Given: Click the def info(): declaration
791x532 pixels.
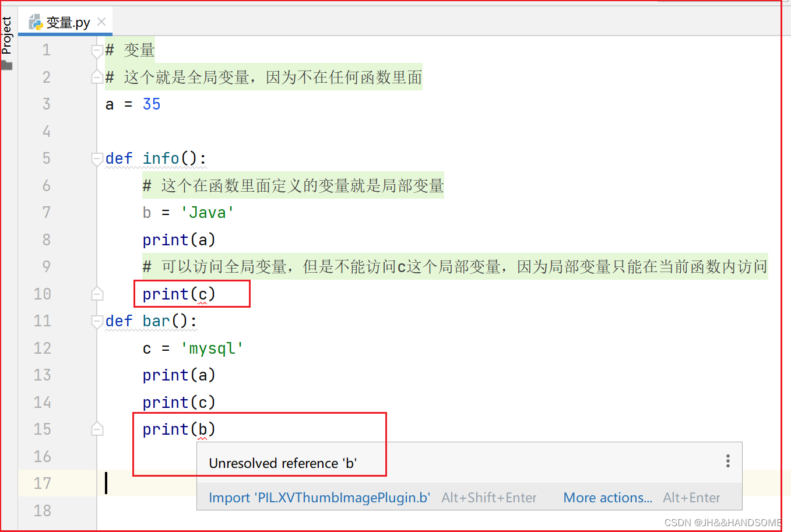Looking at the screenshot, I should coord(156,158).
